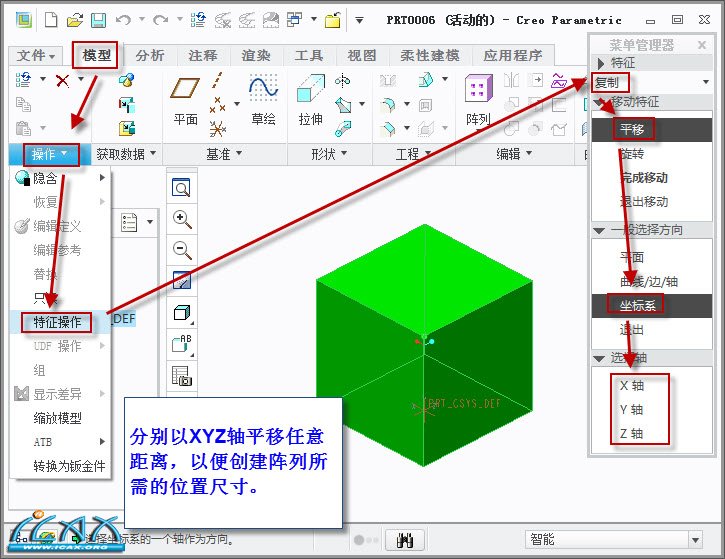725x559 pixels.
Task: Select the 拉伸 extrude tool
Action: tap(310, 100)
